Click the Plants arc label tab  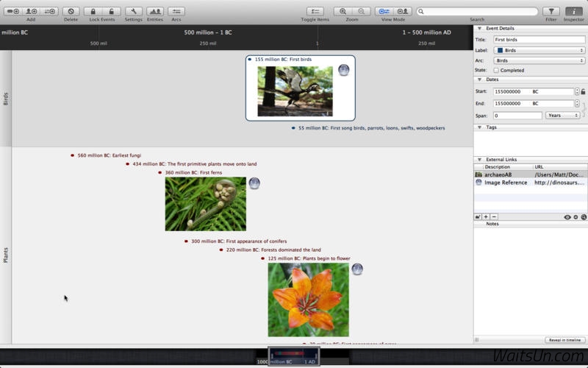6,255
